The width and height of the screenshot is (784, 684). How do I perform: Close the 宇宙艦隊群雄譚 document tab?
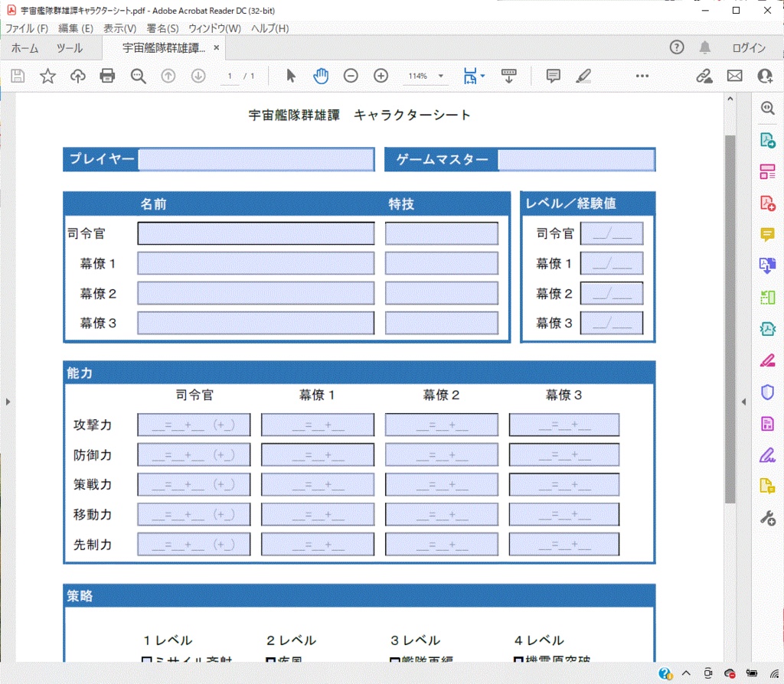point(217,47)
